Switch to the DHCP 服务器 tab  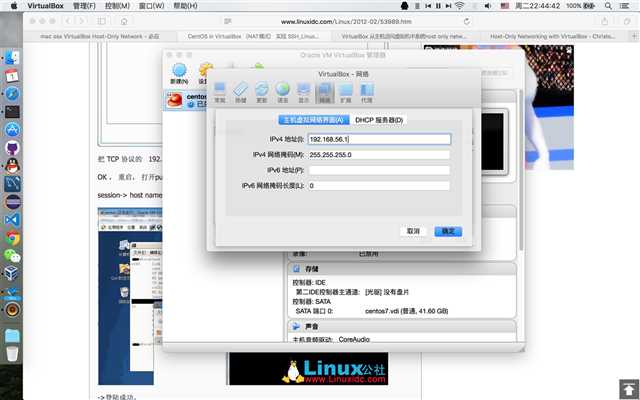[379, 120]
